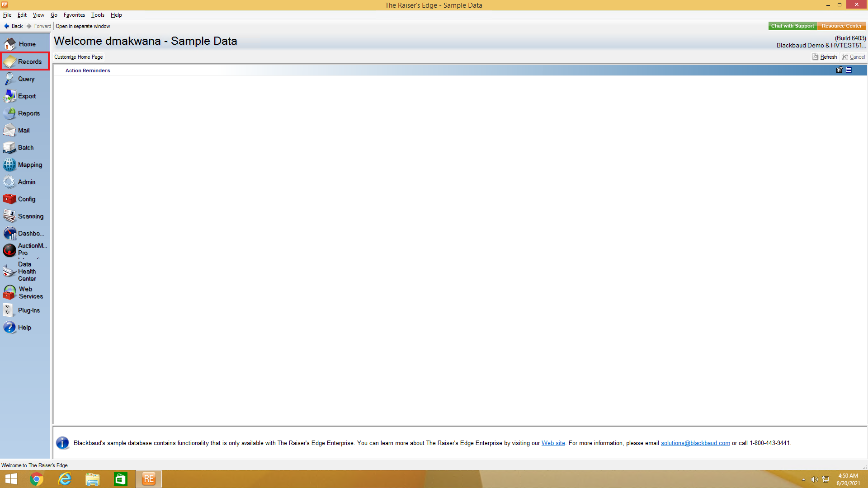Image resolution: width=868 pixels, height=488 pixels.
Task: Click Chat with Support button
Action: tap(792, 26)
